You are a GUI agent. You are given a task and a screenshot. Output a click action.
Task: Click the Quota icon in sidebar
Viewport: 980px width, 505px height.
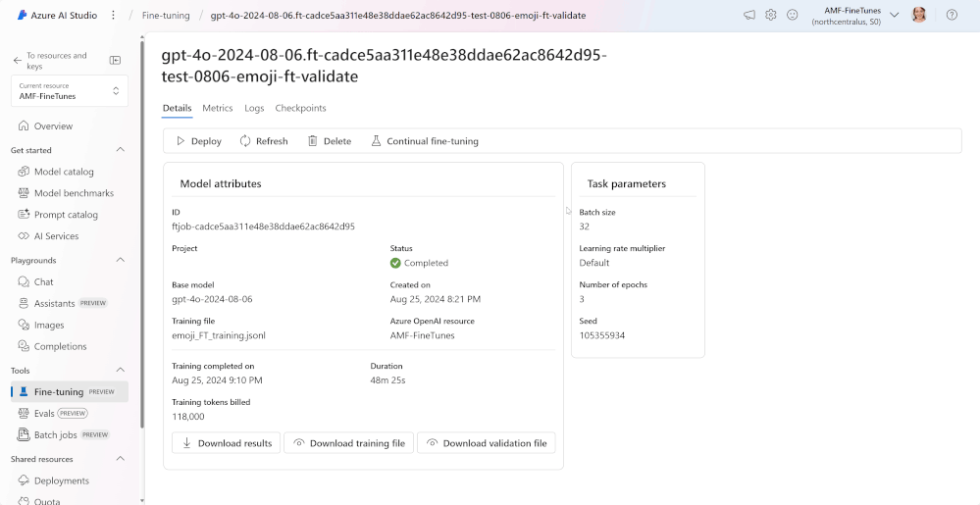[24, 501]
